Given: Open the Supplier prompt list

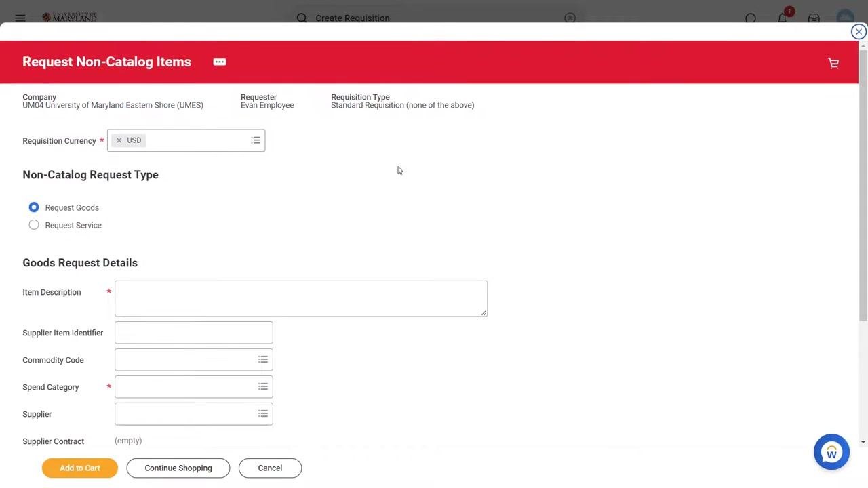Looking at the screenshot, I should pos(263,414).
